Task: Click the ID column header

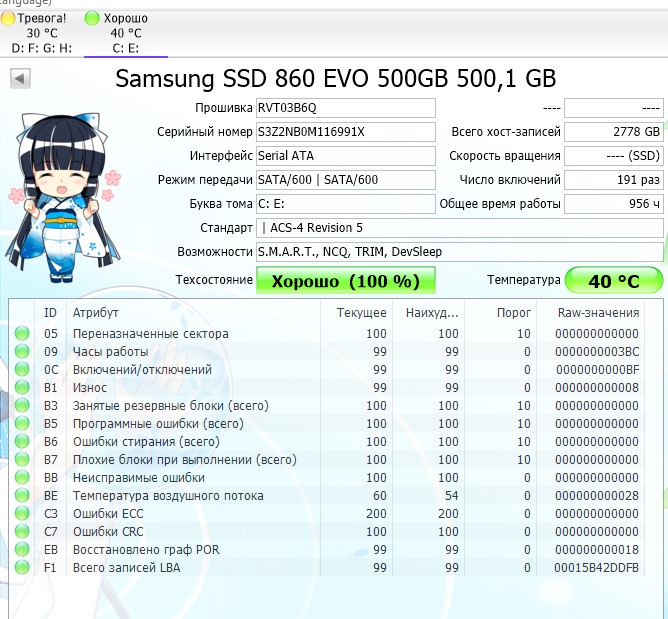Action: pyautogui.click(x=50, y=313)
